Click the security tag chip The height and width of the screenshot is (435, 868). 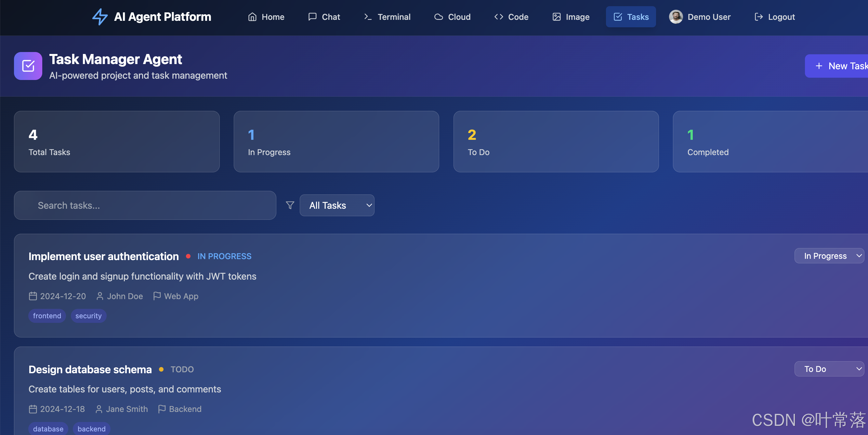pos(88,316)
